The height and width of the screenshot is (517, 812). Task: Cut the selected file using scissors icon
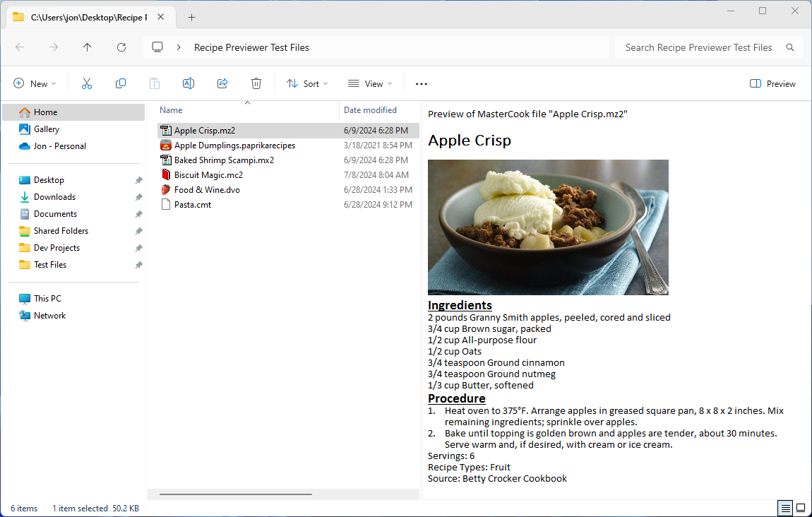86,83
